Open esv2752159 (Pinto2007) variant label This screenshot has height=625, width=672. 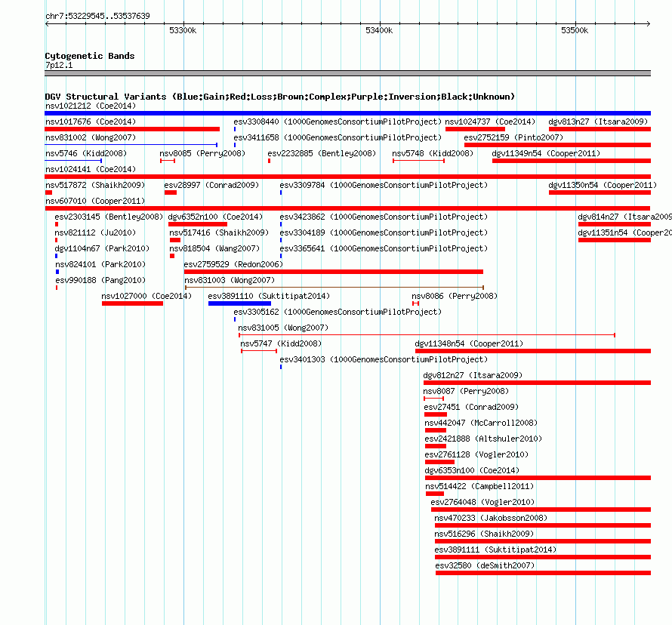pos(513,137)
